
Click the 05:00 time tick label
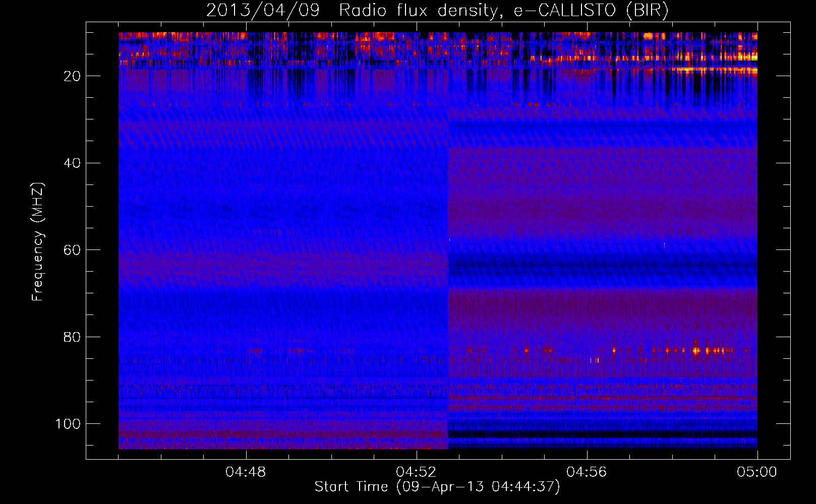(x=757, y=472)
